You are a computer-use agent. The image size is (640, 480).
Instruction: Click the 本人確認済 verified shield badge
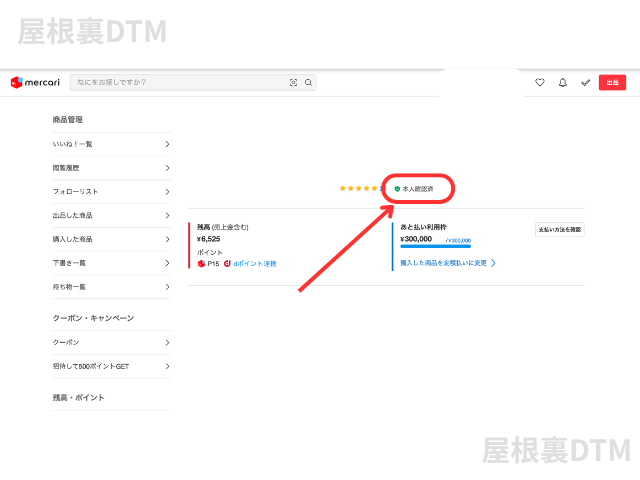click(x=414, y=188)
